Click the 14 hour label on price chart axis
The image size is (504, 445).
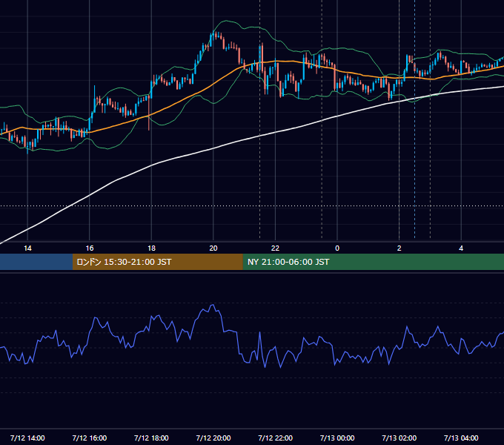tap(27, 248)
